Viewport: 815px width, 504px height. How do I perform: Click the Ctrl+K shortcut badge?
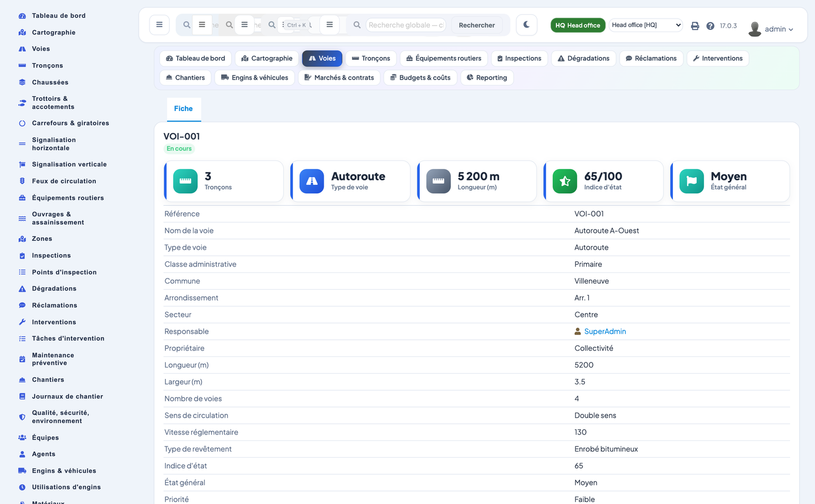(296, 25)
